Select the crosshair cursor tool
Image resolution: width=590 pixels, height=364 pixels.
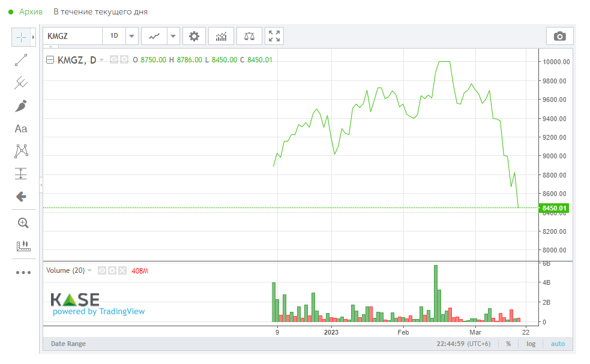(x=21, y=37)
